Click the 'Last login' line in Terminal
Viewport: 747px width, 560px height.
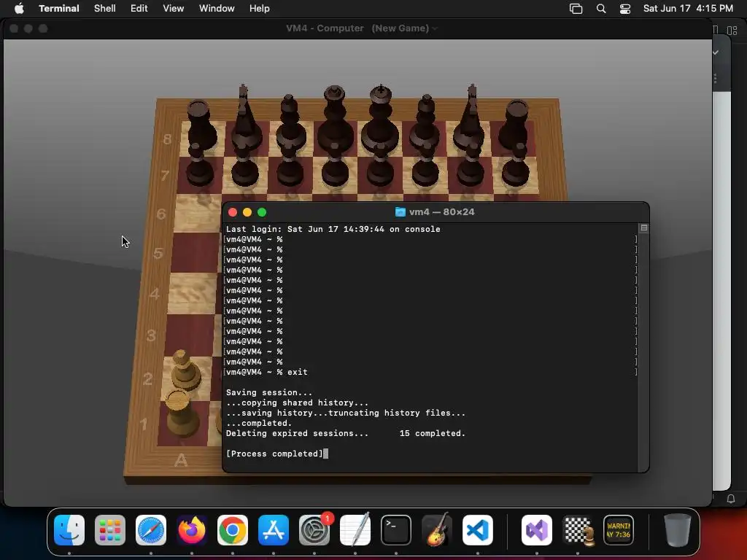pos(333,229)
